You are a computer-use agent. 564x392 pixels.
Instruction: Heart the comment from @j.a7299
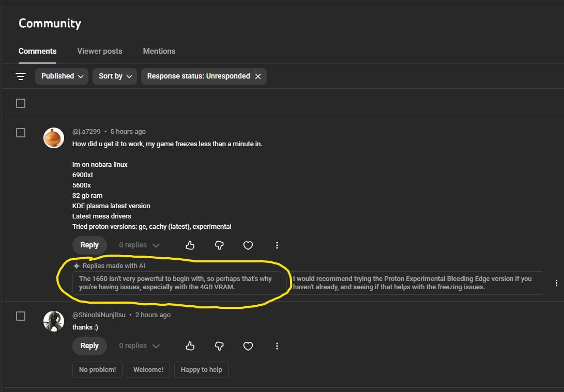tap(248, 245)
